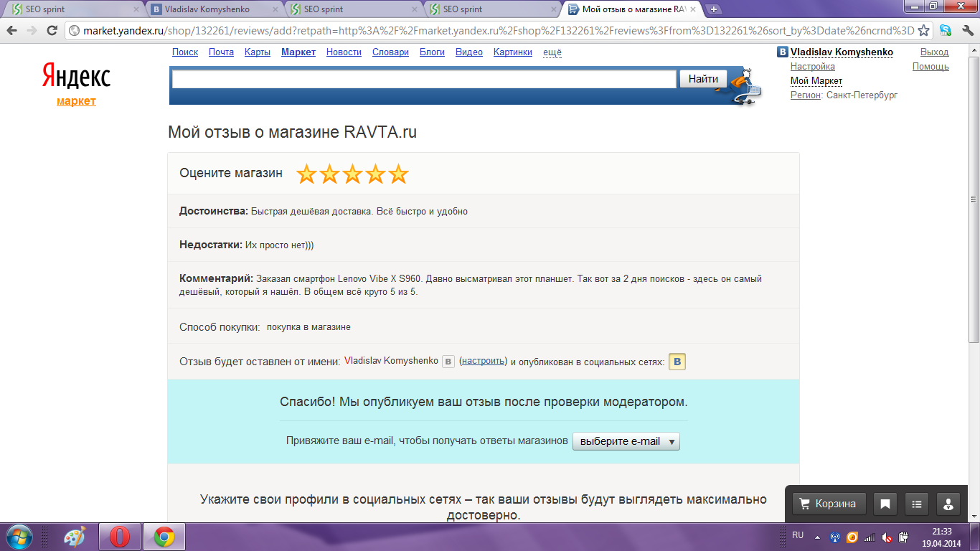
Task: Open the bookmark icon in bottom panel
Action: tap(885, 504)
